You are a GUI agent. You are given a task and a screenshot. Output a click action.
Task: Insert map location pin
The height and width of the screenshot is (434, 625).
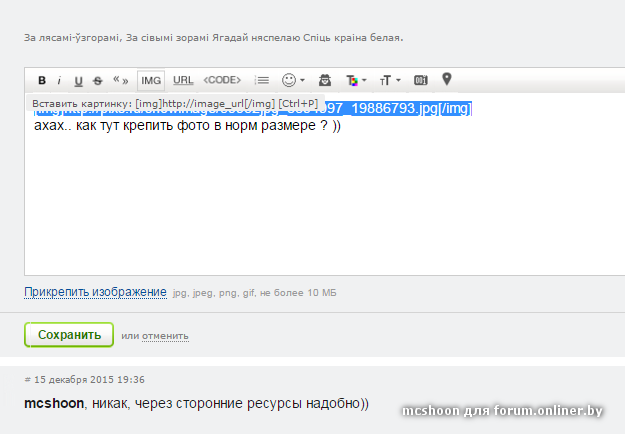[447, 79]
